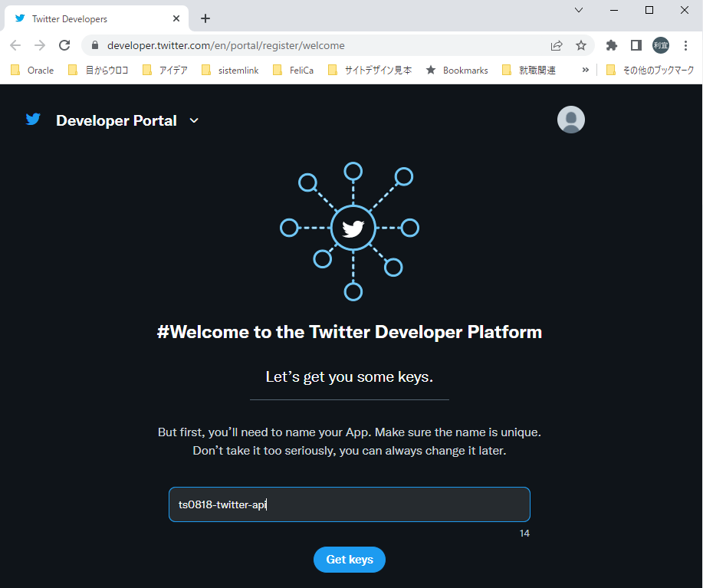Select the address bar URL
The height and width of the screenshot is (588, 703).
click(226, 45)
